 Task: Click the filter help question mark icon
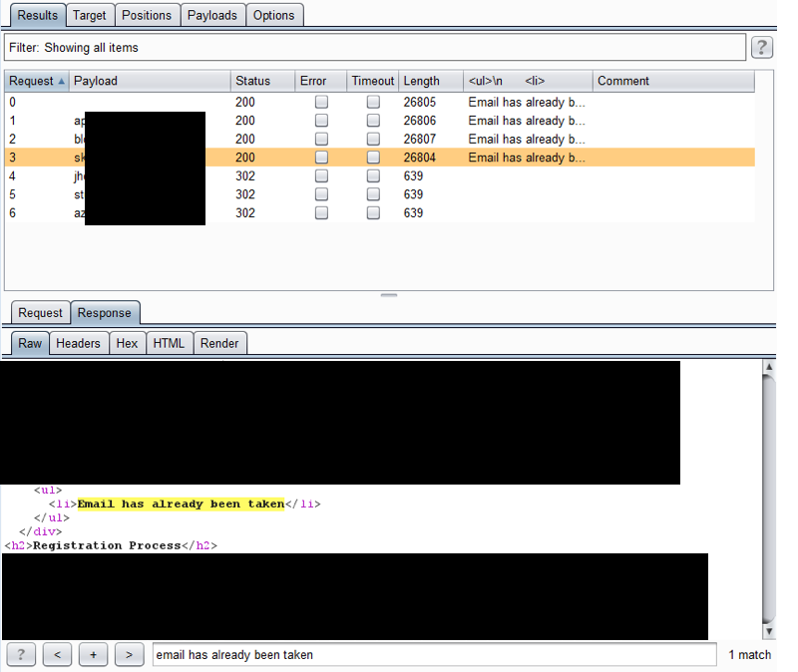click(x=761, y=48)
